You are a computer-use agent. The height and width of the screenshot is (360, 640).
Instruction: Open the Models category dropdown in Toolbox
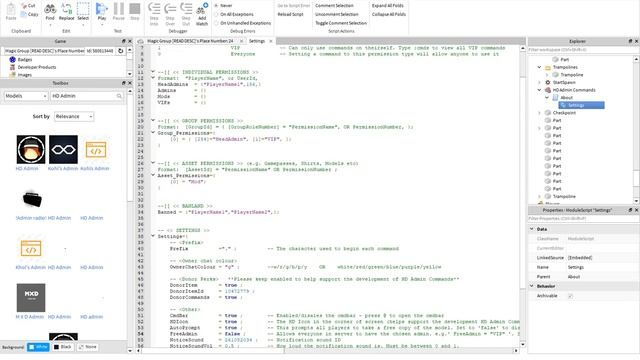pos(26,96)
